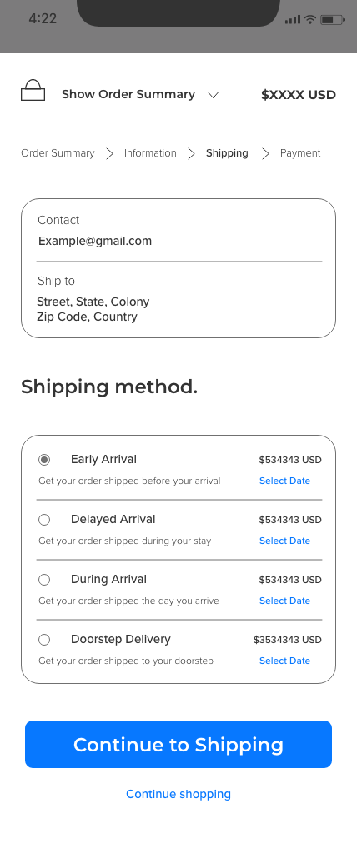Click arrow between Order Summary and Information
This screenshot has width=357, height=868.
click(109, 153)
